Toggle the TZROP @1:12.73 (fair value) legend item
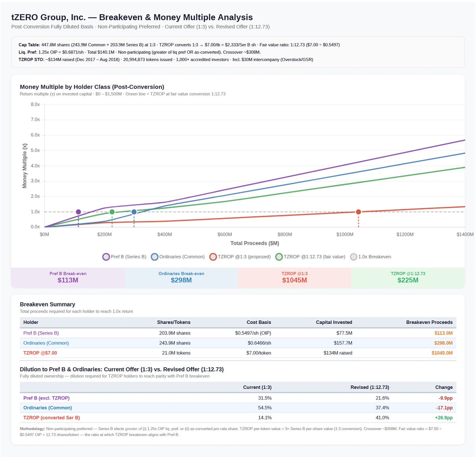 (310, 257)
